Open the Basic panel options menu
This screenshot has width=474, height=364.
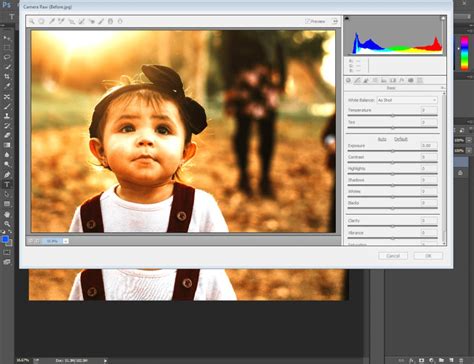tap(443, 88)
